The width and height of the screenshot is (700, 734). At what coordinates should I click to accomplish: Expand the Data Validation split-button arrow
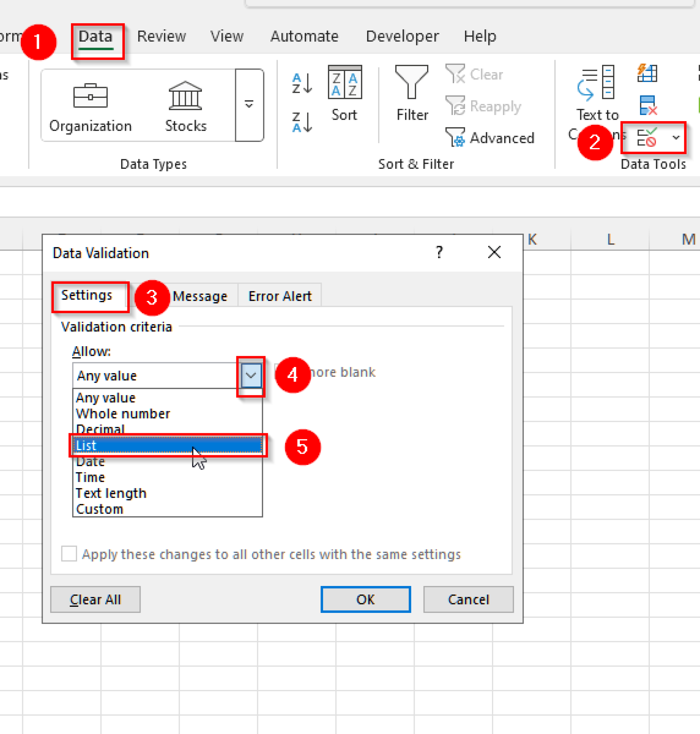pyautogui.click(x=676, y=138)
